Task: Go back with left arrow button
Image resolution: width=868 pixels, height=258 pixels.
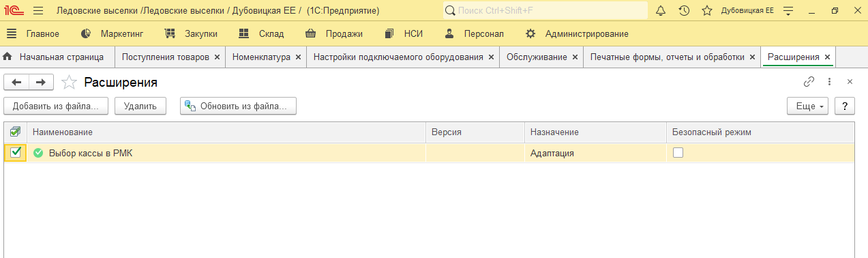Action: (x=17, y=83)
